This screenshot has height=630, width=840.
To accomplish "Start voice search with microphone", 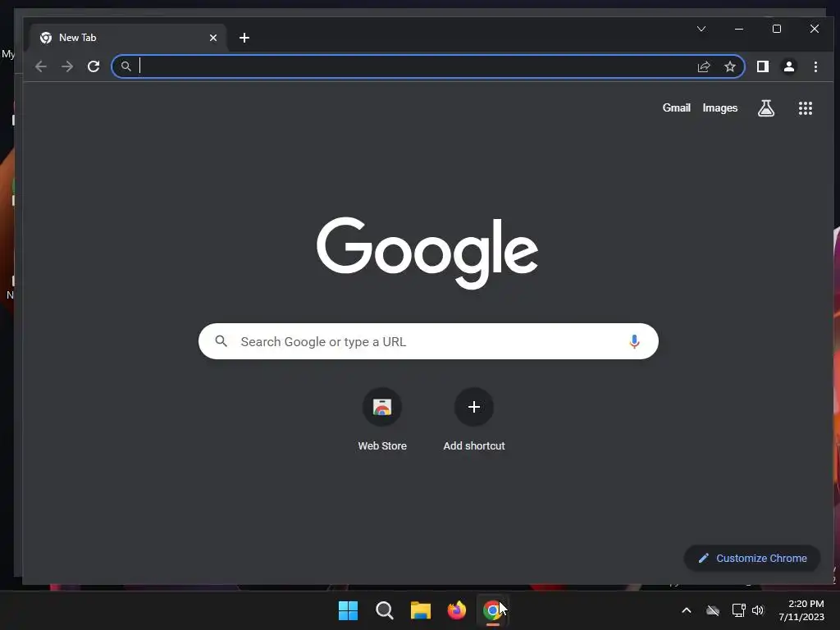I will (x=634, y=341).
